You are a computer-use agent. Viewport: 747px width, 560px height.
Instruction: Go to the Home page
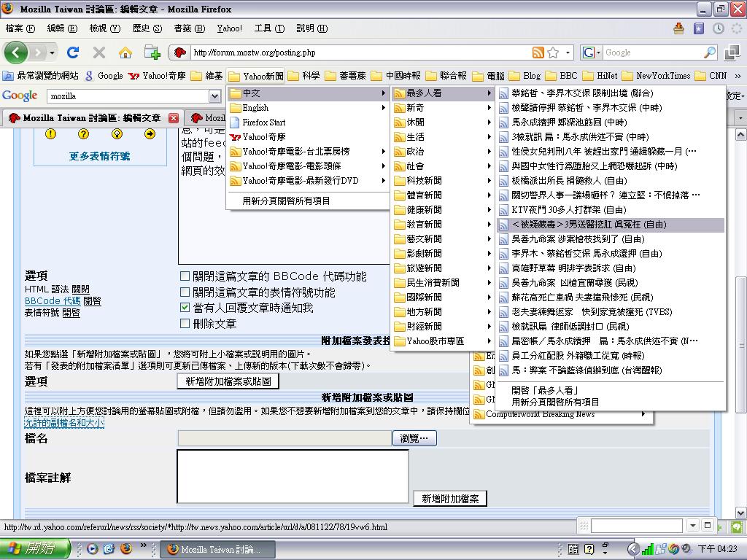125,52
